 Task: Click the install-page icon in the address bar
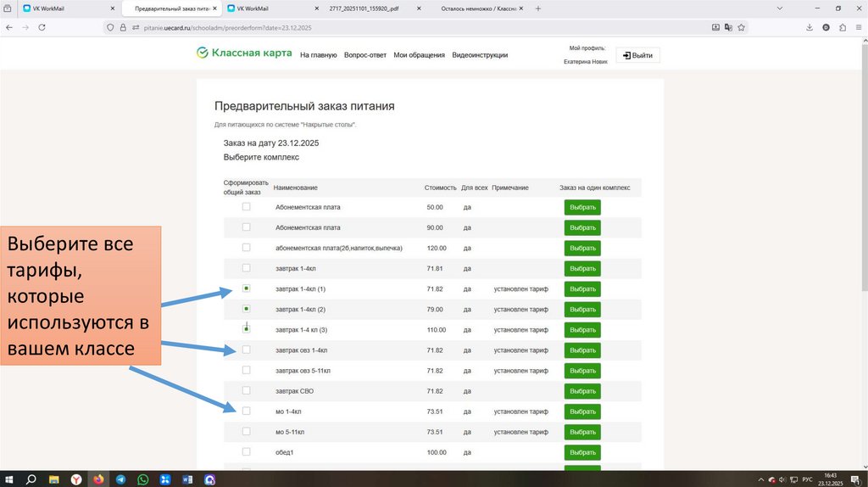(x=715, y=27)
